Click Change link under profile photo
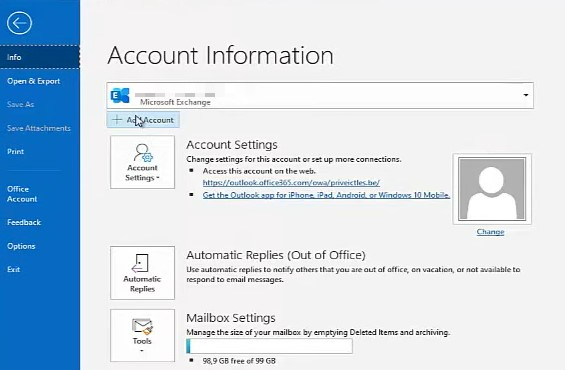The height and width of the screenshot is (370, 565). [490, 232]
